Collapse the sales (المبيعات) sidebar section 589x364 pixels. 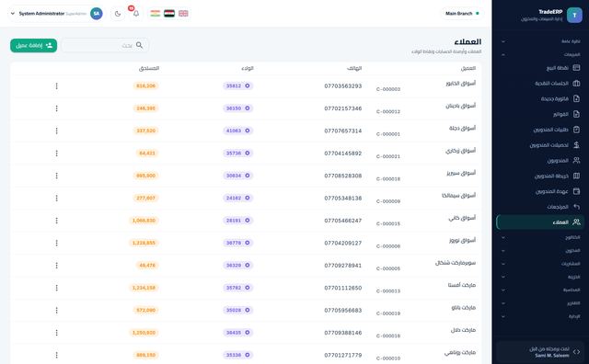[x=540, y=54]
